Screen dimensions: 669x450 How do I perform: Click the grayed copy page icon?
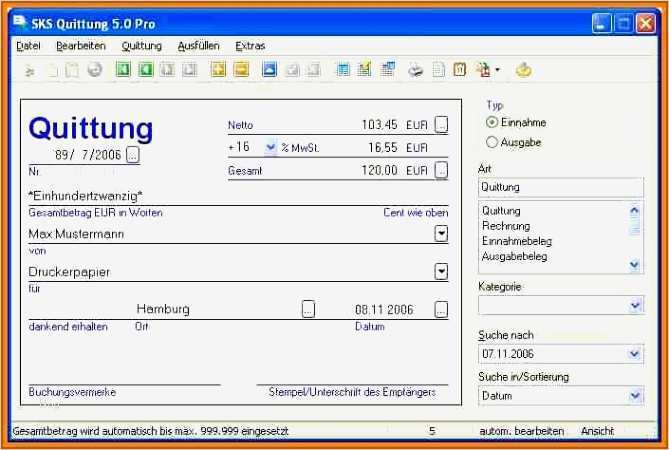click(52, 70)
